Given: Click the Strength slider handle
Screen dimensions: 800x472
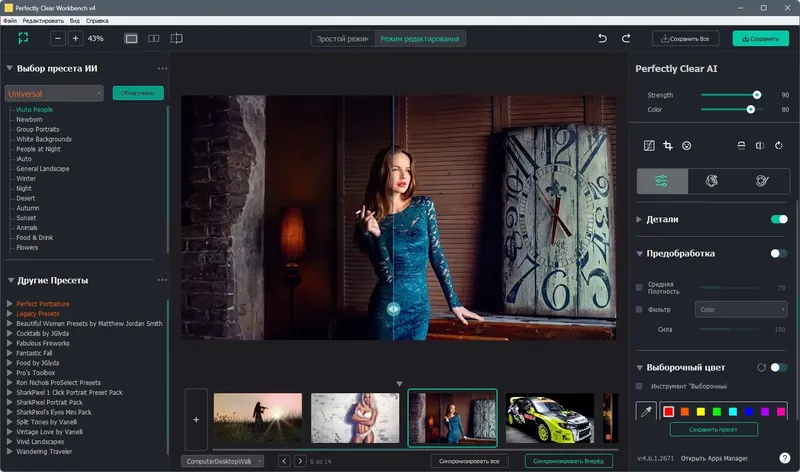Looking at the screenshot, I should point(756,95).
